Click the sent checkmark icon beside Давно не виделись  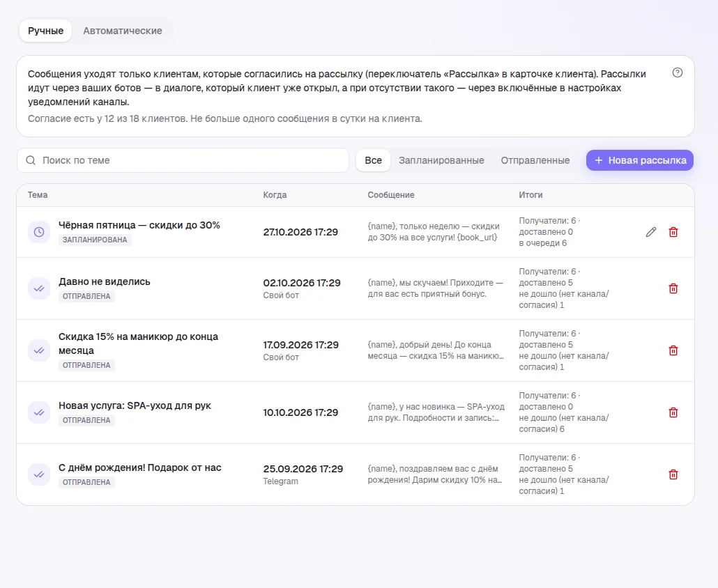(x=39, y=288)
